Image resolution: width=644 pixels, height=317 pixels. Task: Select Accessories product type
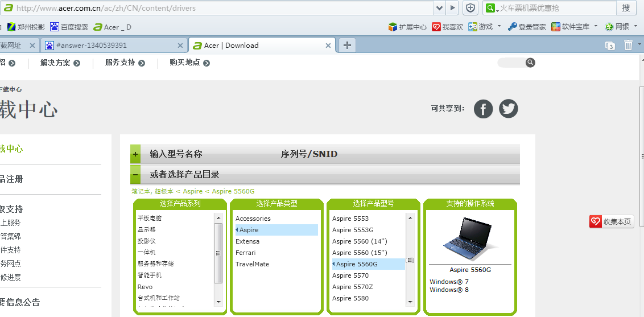coord(253,219)
